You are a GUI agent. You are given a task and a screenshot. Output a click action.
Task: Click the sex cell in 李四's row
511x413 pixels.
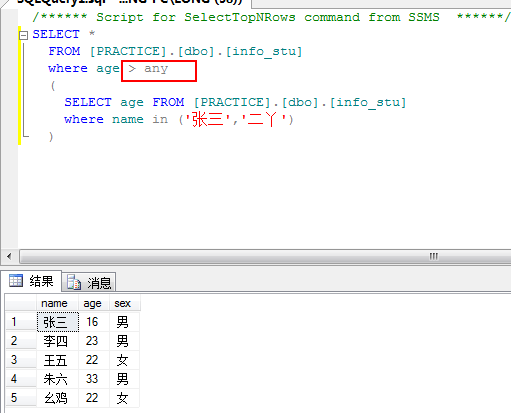click(124, 341)
